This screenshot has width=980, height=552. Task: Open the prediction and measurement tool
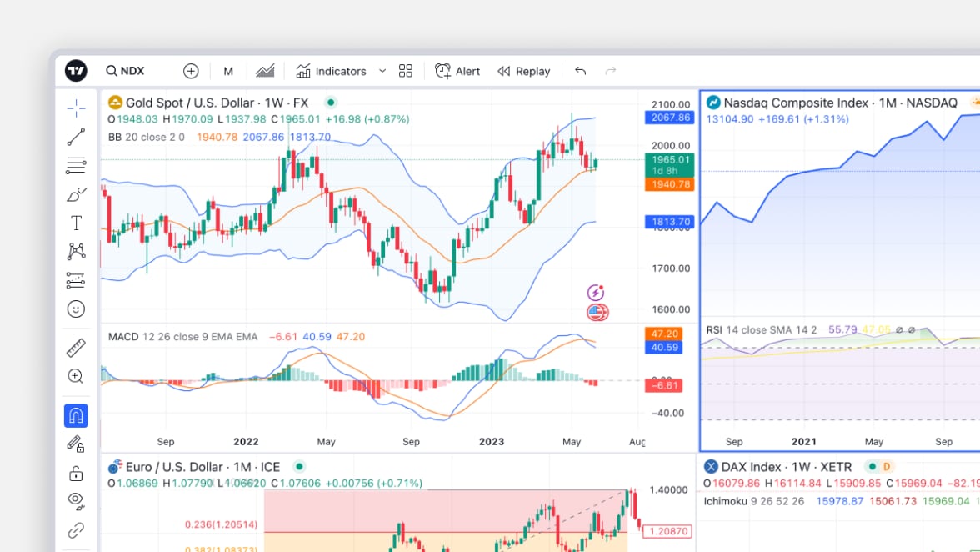(x=76, y=280)
